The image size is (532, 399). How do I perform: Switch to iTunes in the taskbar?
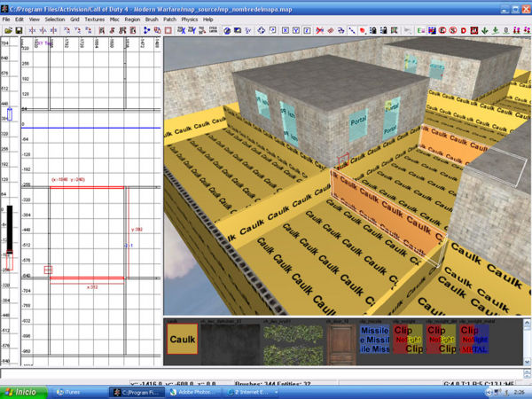pos(79,392)
